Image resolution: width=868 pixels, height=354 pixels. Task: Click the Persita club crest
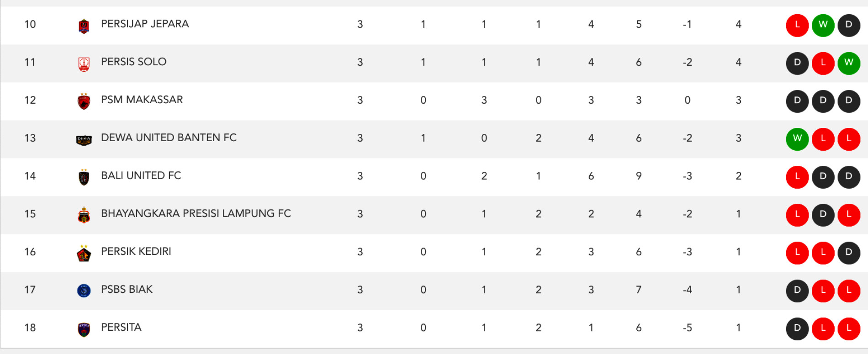coord(84,329)
